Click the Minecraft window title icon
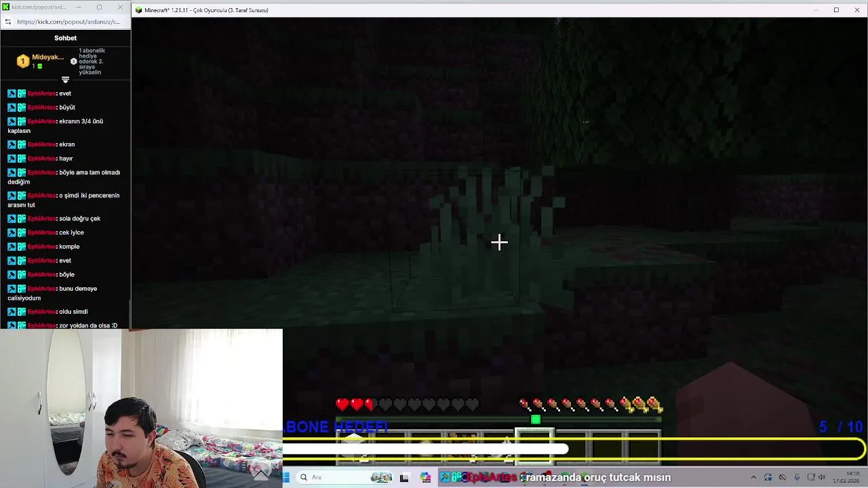868x488 pixels. pos(139,10)
